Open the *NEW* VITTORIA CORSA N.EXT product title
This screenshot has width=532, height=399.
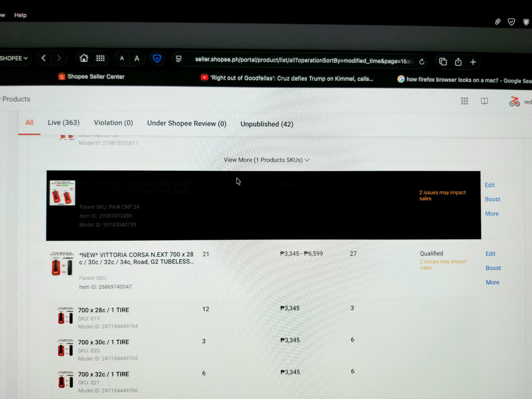coord(136,258)
